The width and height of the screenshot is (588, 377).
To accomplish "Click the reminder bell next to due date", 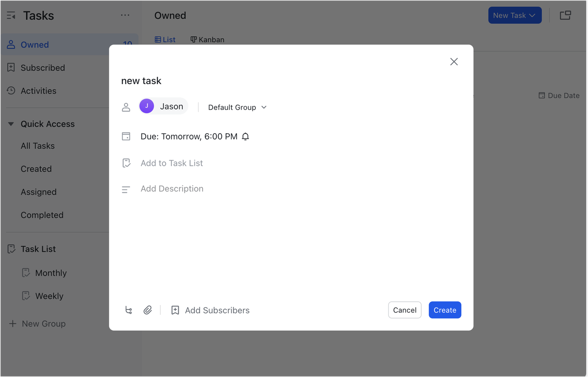I will tap(245, 136).
